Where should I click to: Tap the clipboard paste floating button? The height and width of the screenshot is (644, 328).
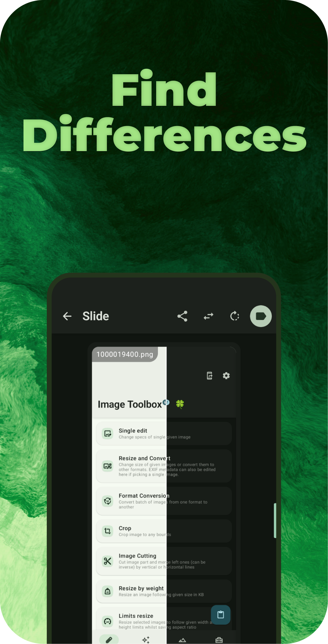(221, 615)
